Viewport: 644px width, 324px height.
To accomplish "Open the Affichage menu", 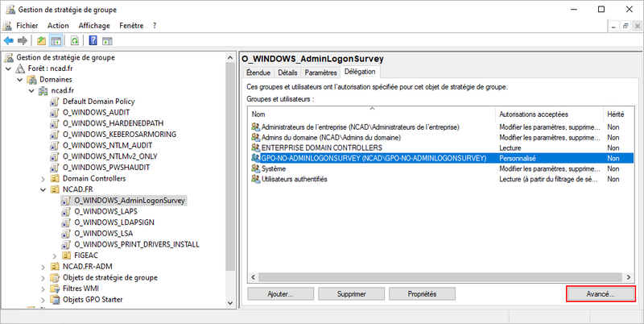I will click(94, 26).
